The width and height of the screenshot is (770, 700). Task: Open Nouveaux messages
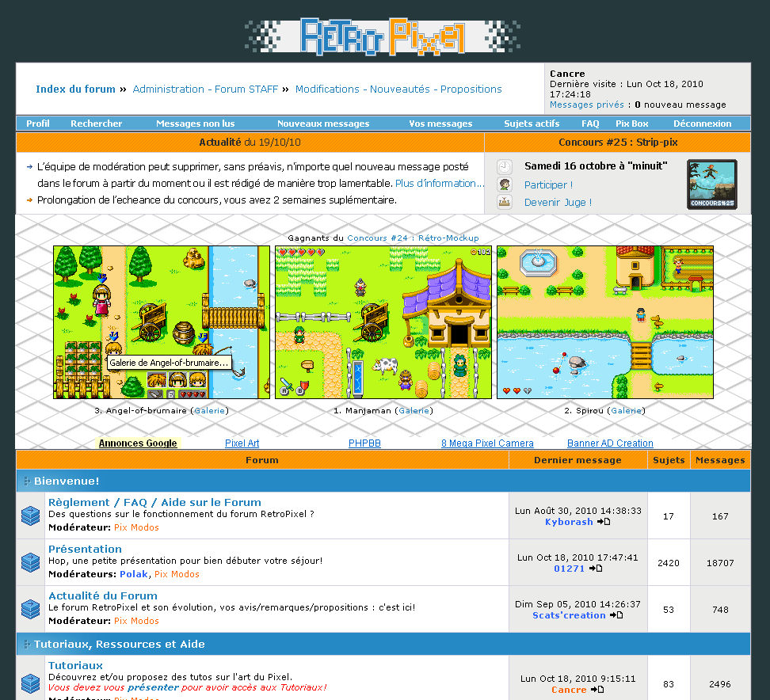coord(323,124)
